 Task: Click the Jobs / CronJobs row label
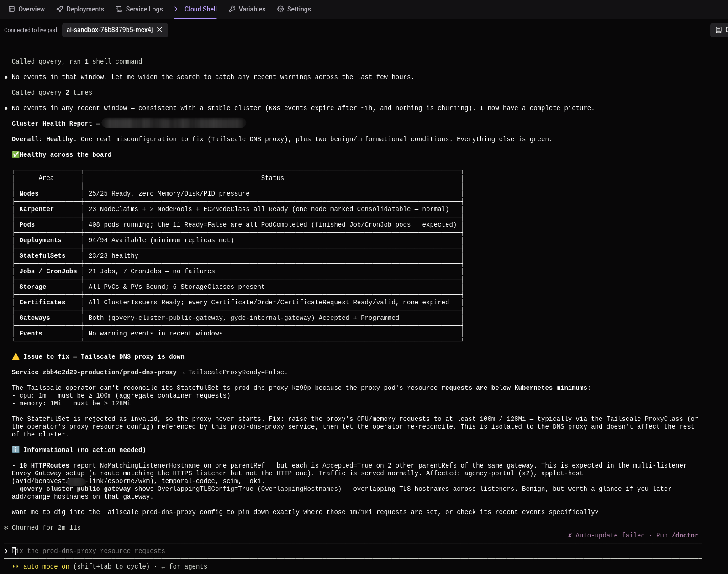click(x=48, y=271)
